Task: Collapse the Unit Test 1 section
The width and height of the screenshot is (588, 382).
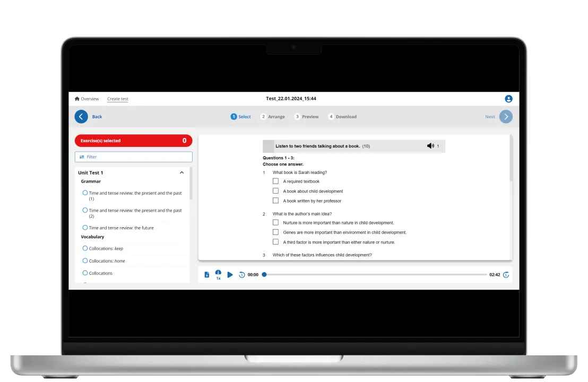Action: point(181,173)
